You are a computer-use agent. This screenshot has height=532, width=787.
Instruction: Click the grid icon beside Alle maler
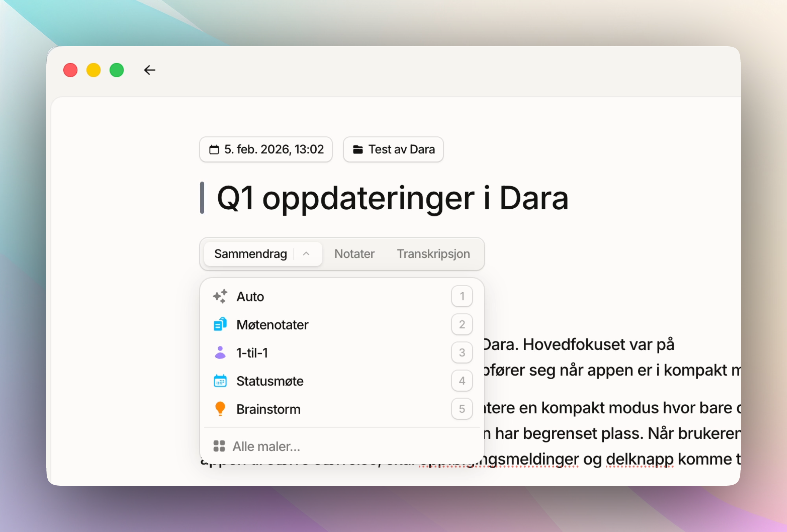pos(219,446)
